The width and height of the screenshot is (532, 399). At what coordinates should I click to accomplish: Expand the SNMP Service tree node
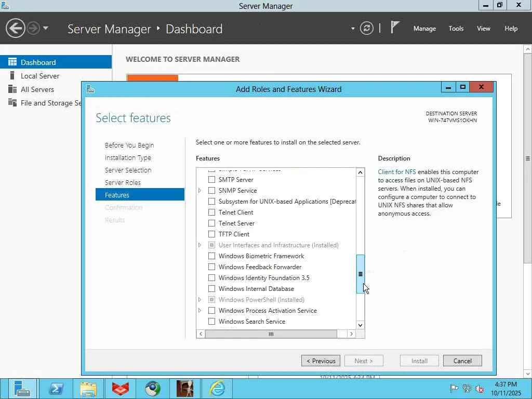pyautogui.click(x=200, y=190)
